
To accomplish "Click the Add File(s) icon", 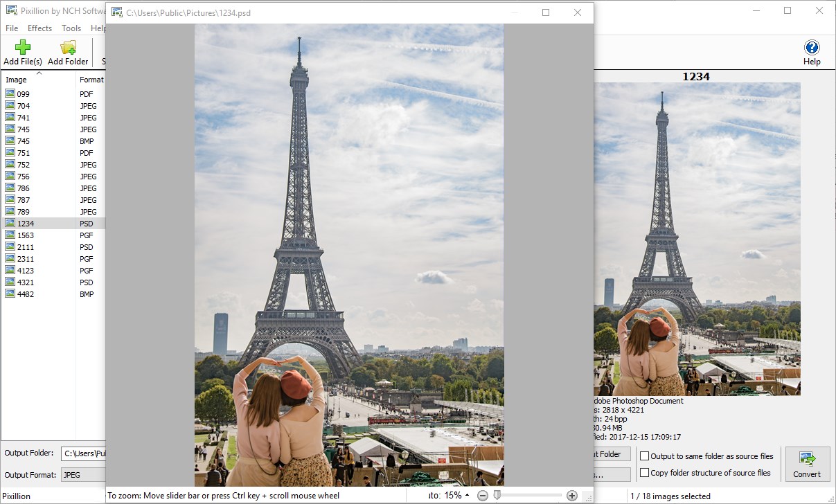I will [x=21, y=46].
